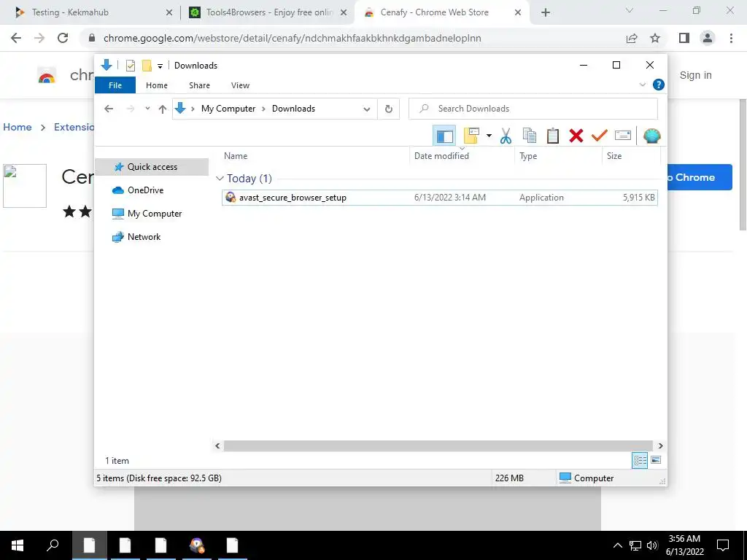Open the File menu in Explorer
The image size is (747, 560).
pyautogui.click(x=115, y=85)
